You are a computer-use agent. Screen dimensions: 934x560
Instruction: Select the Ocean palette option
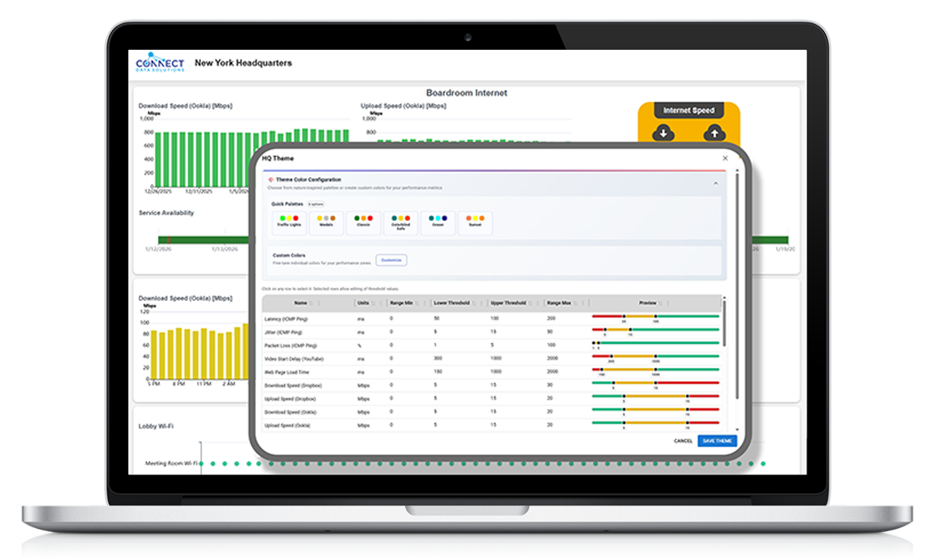coord(437,222)
